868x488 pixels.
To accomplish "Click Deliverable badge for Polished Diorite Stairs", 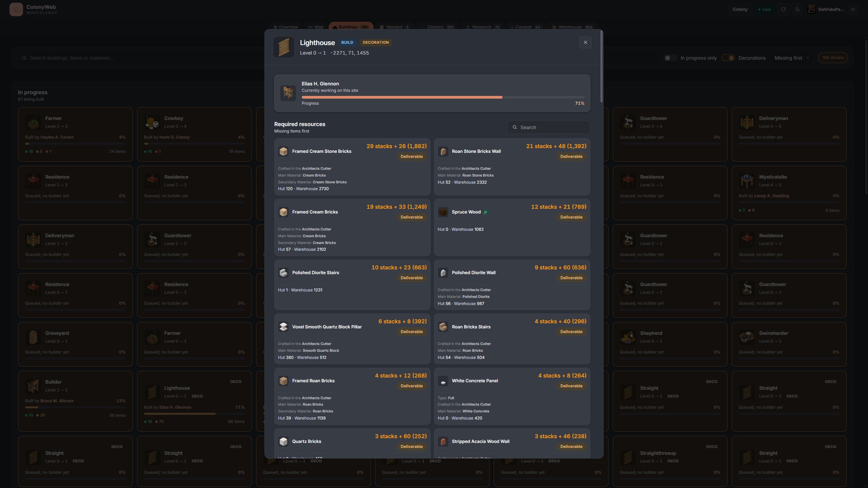I will (412, 278).
